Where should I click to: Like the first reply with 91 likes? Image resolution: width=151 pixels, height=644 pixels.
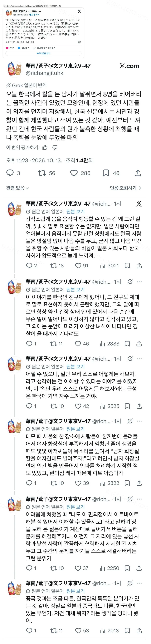coord(78,265)
